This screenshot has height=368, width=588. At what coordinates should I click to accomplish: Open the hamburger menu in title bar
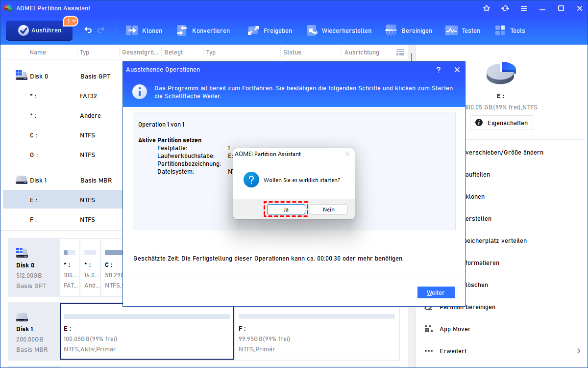point(524,8)
